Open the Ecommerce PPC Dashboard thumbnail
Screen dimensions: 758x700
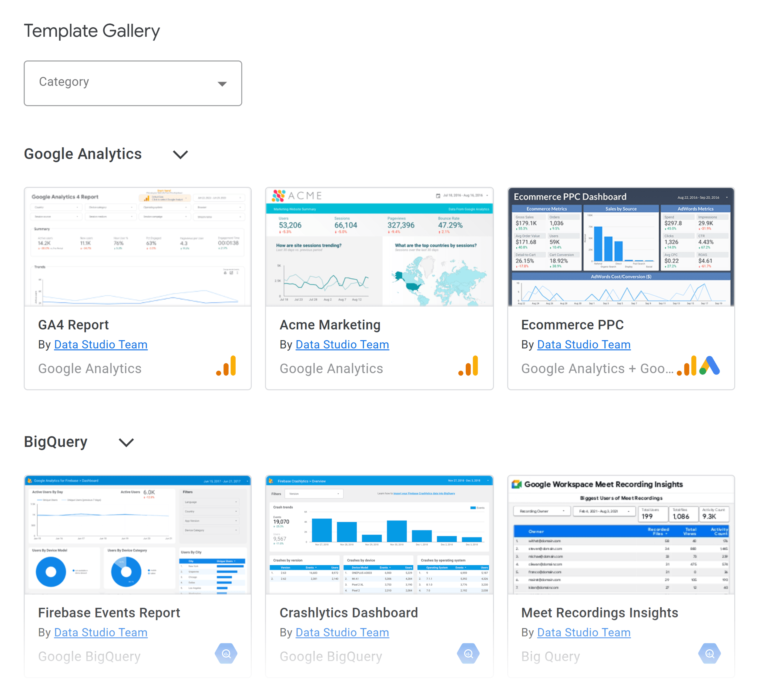coord(621,247)
